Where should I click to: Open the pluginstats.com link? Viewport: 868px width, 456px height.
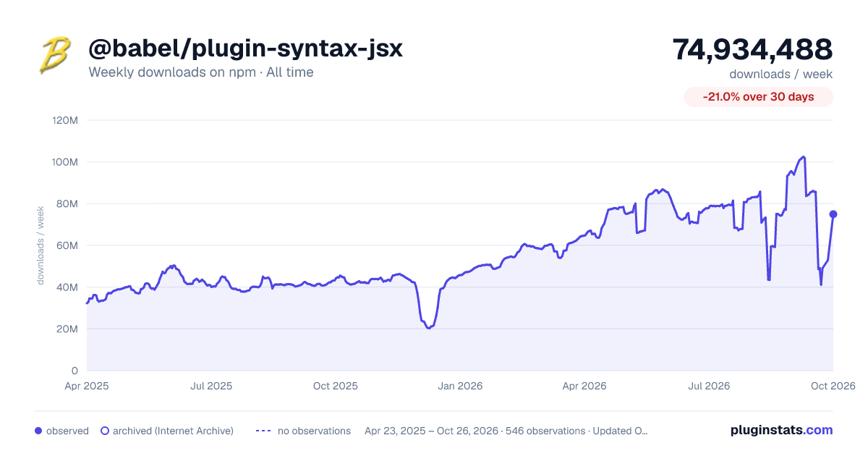[x=782, y=430]
